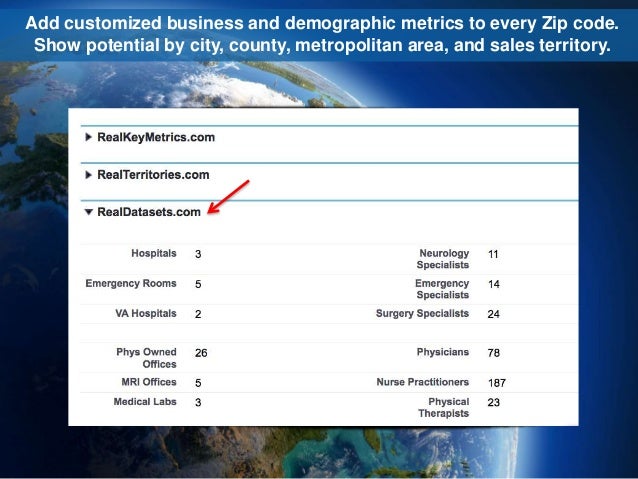Screen dimensions: 638x479
Task: Open the RealTerritories.com heading
Action: [x=153, y=175]
